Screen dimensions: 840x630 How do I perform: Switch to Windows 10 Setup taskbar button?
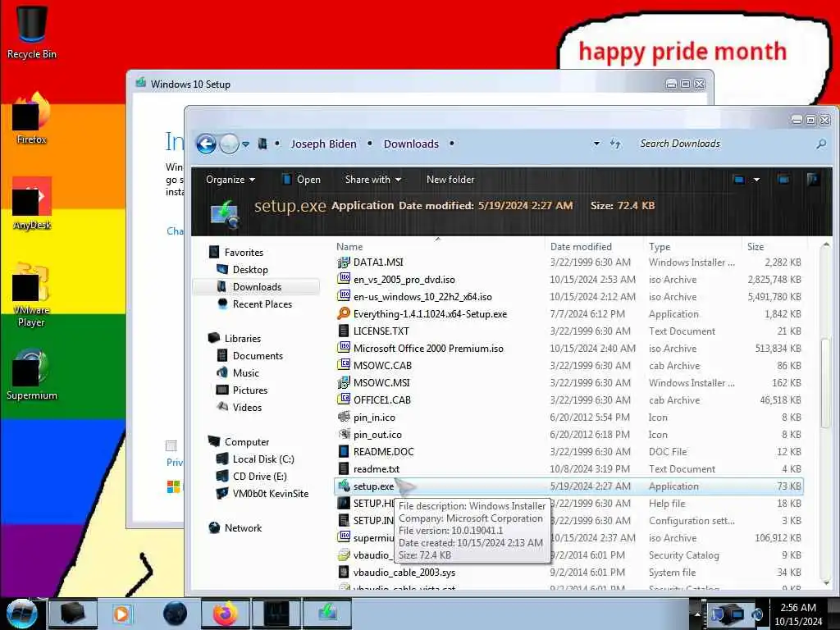(x=327, y=614)
